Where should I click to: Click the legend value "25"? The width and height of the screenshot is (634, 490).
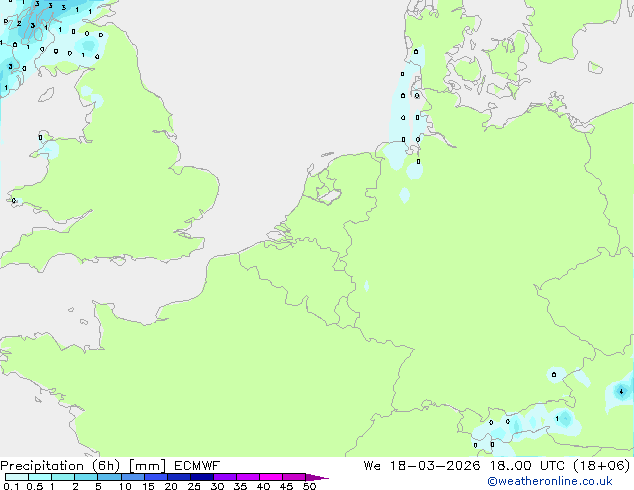tap(194, 486)
